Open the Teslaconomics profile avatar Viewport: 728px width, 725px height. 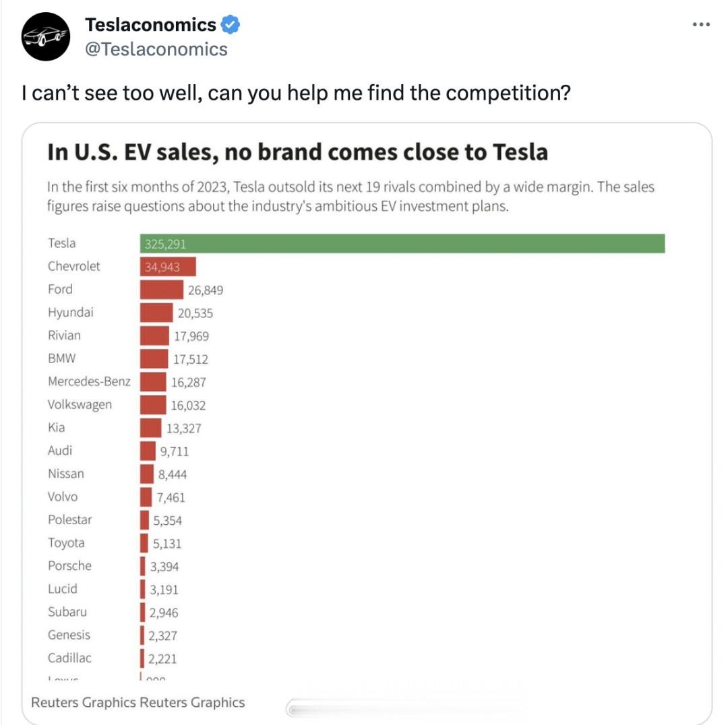[46, 36]
